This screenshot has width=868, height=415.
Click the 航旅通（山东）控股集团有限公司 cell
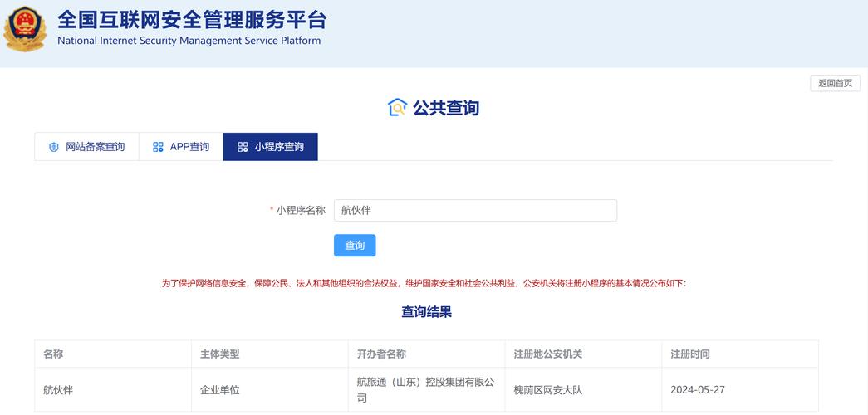point(426,390)
